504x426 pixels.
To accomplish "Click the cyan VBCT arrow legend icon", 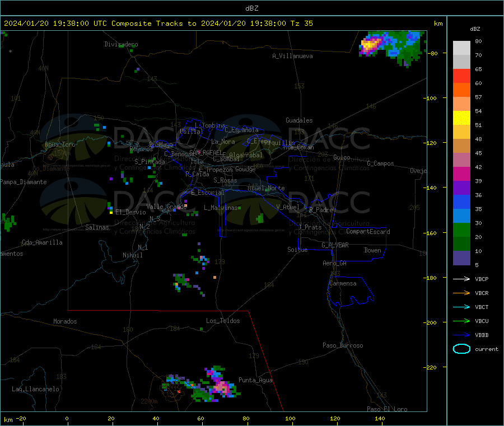I will pos(461,307).
